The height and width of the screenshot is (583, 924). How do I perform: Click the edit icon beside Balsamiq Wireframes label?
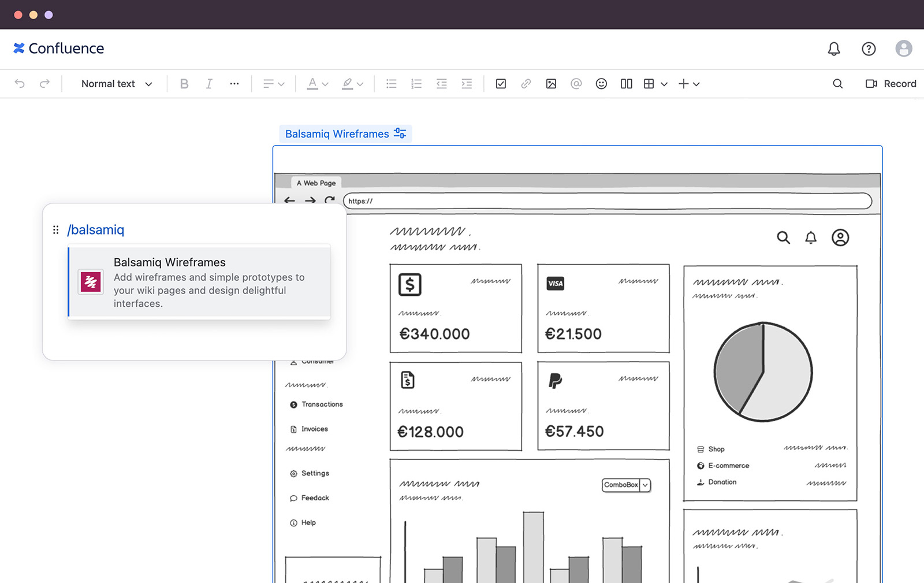400,133
